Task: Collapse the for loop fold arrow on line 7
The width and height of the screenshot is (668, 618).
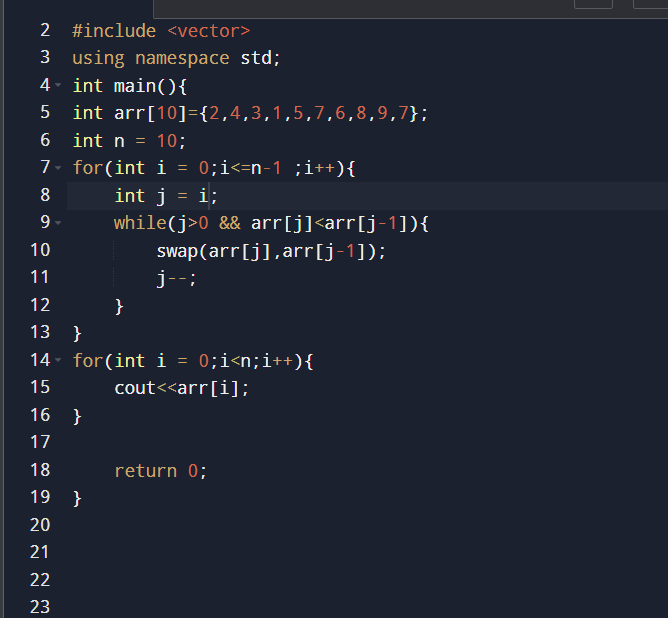Action: [58, 167]
